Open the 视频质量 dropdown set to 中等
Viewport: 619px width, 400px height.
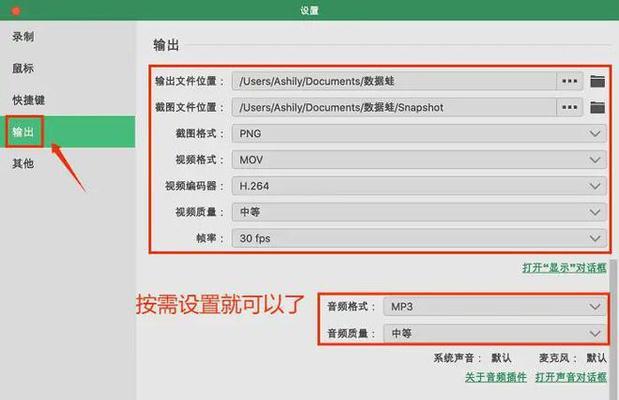(419, 212)
